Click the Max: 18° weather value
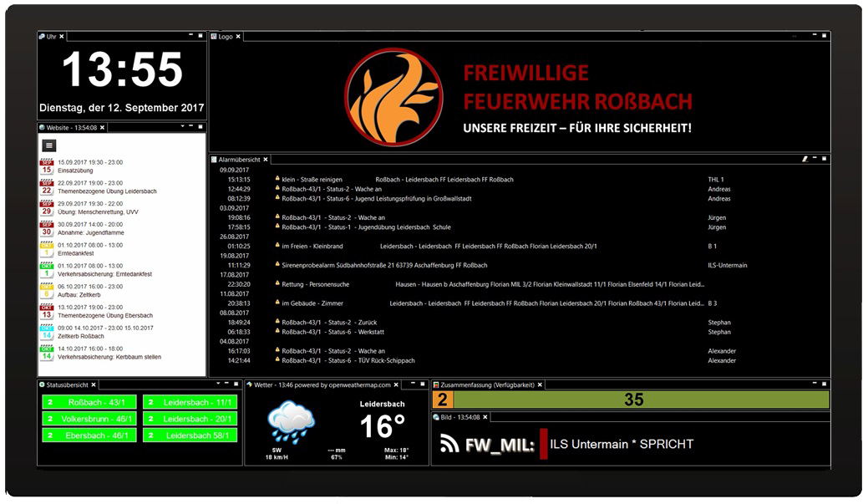 pos(396,450)
